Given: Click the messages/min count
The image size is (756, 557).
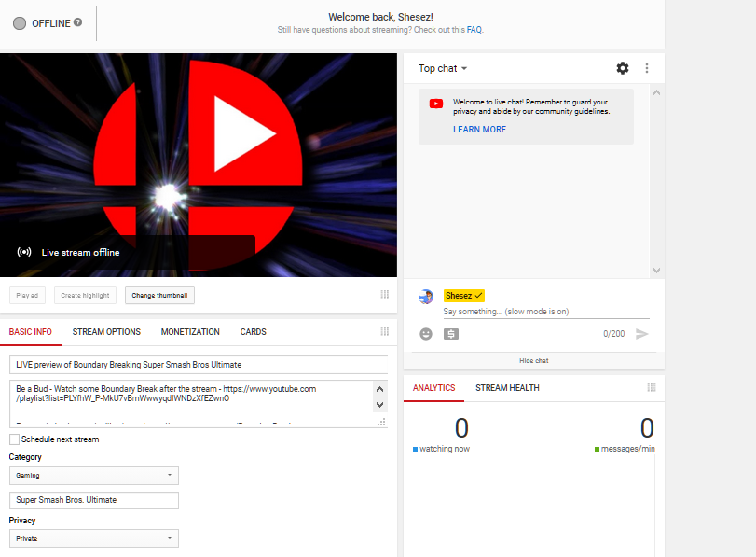Looking at the screenshot, I should (x=647, y=428).
